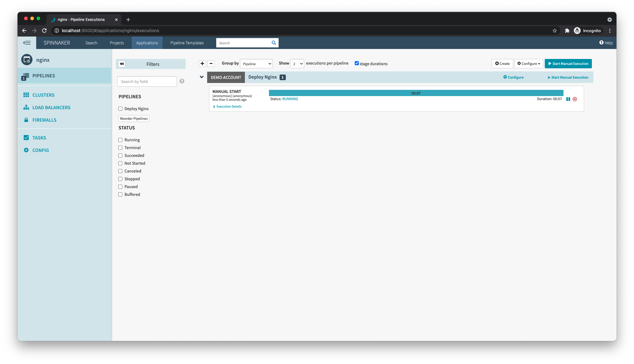
Task: Click Reorder Pipelines
Action: tap(134, 119)
